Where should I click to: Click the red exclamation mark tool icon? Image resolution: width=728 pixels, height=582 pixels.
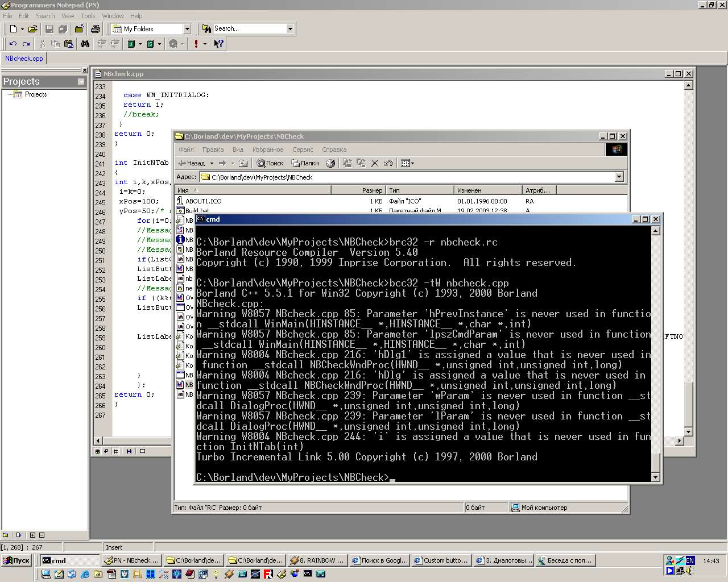pos(196,44)
